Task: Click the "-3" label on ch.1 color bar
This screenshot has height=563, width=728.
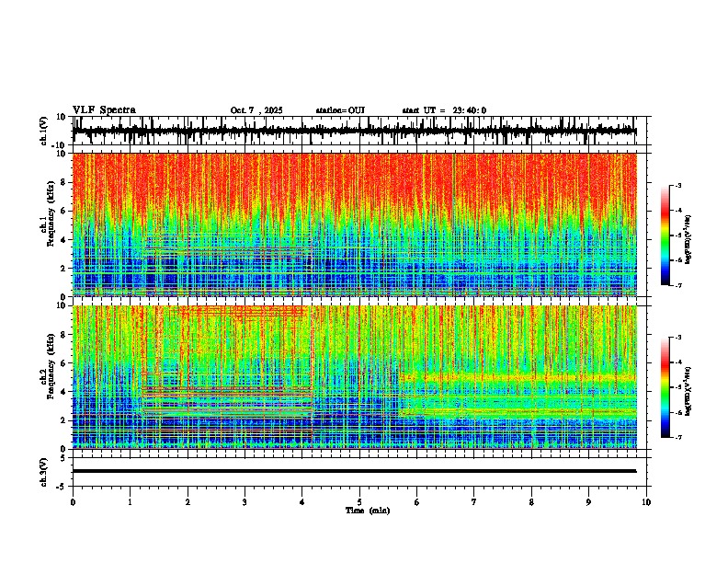Action: click(677, 185)
